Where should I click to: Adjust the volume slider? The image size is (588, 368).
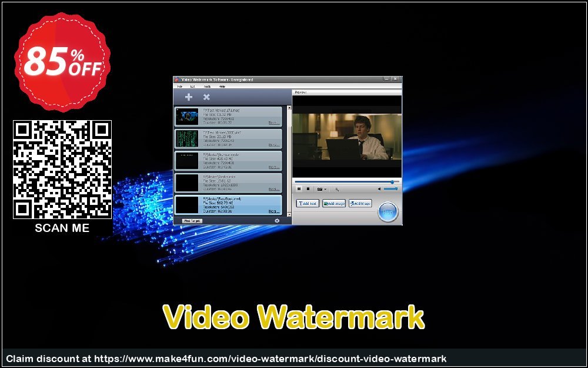tap(391, 189)
